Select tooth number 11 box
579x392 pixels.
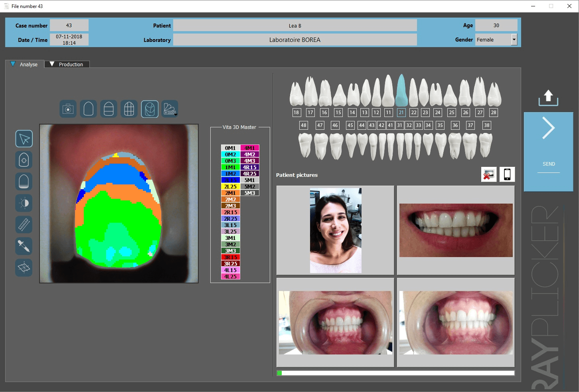click(x=388, y=113)
